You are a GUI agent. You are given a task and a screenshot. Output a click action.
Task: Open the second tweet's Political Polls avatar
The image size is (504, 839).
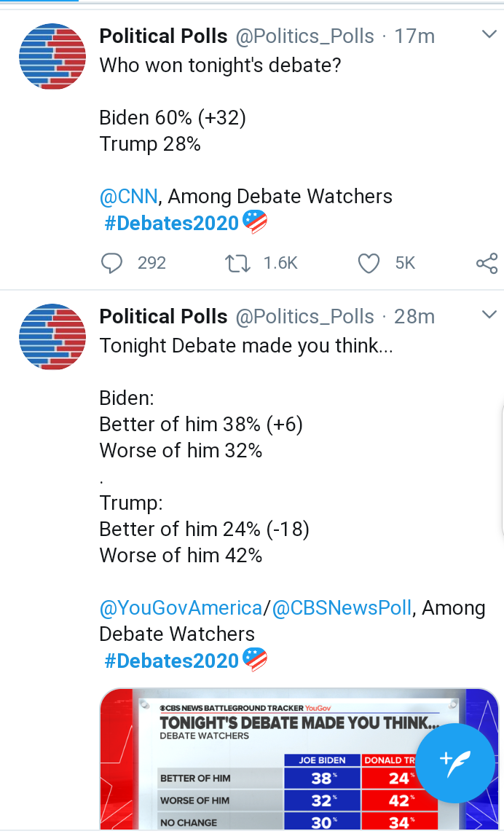[x=52, y=336]
